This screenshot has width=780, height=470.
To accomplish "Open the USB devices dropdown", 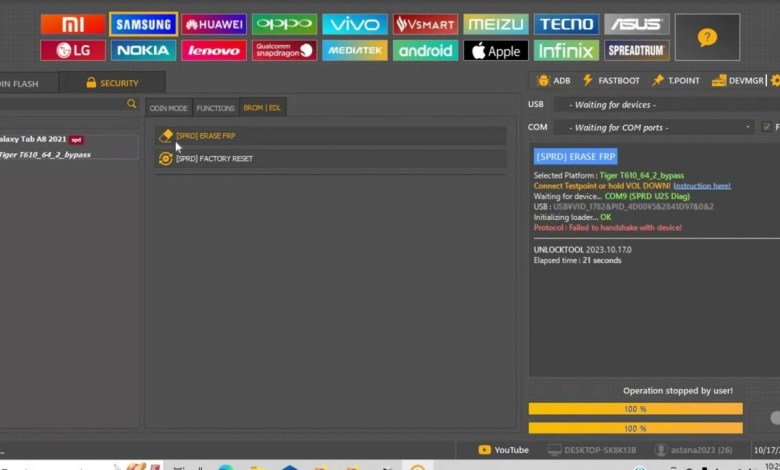I will coord(667,105).
